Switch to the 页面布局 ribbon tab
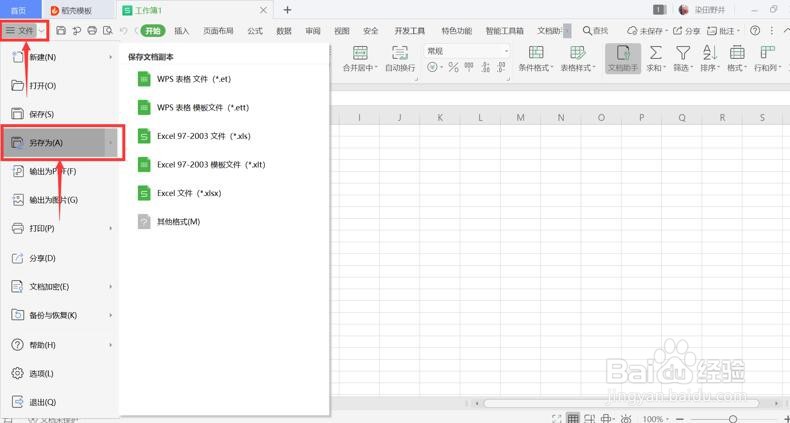Screen dimensions: 790x423 [x=218, y=31]
